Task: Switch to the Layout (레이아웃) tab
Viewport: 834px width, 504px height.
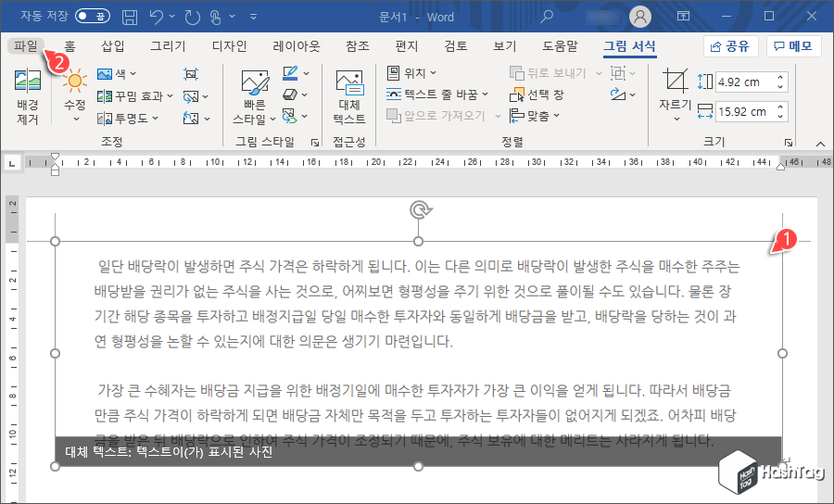Action: (x=297, y=46)
